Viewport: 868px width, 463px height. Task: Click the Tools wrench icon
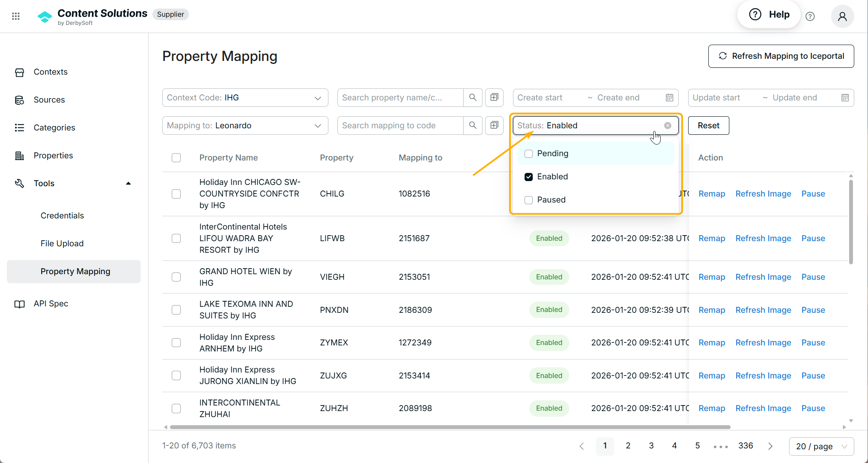19,183
